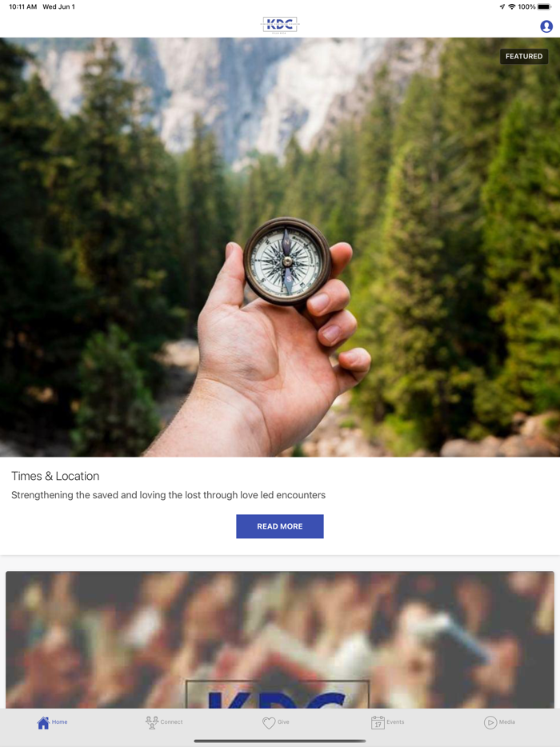This screenshot has height=747, width=560.
Task: Tap the Give heart icon
Action: pos(269,723)
